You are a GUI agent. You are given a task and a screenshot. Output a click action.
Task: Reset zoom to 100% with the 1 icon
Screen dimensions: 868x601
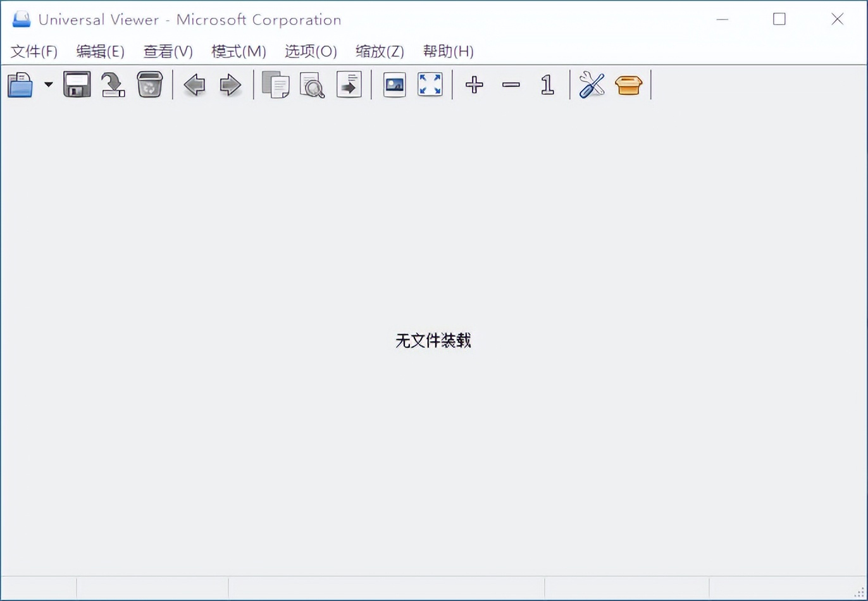[547, 84]
